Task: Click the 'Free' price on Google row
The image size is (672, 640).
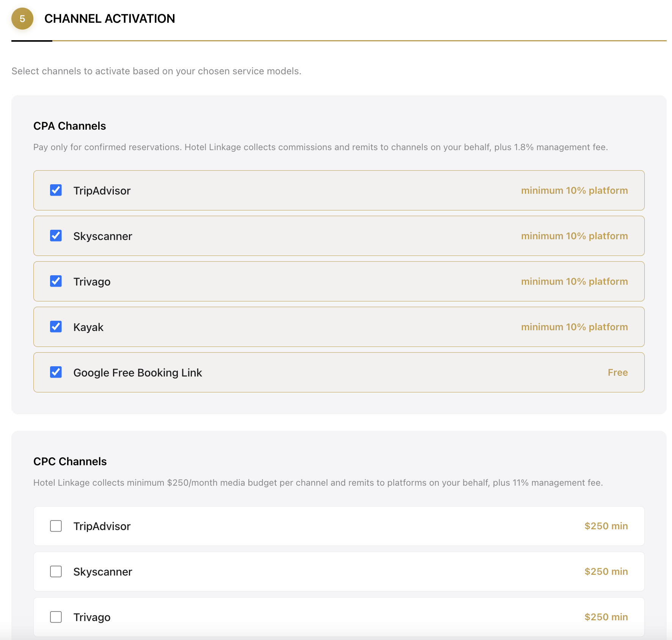Action: click(618, 372)
